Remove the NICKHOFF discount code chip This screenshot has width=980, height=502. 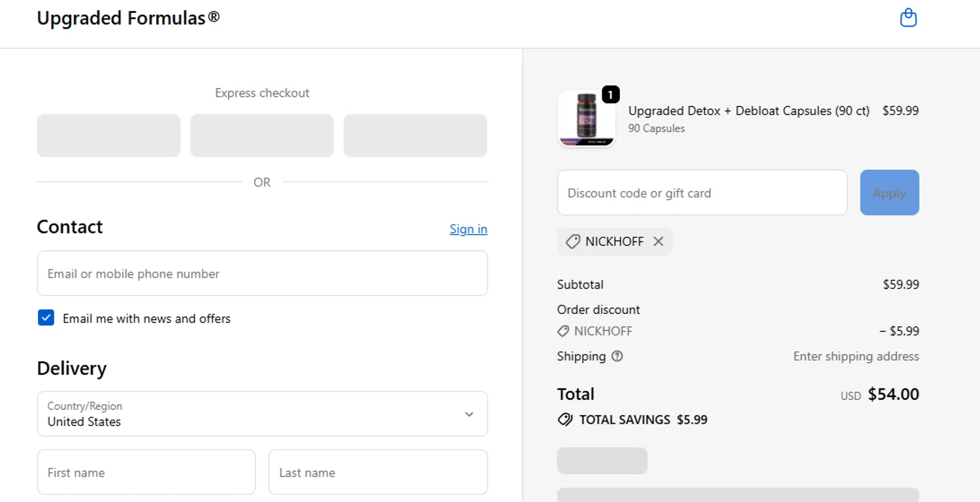point(658,242)
